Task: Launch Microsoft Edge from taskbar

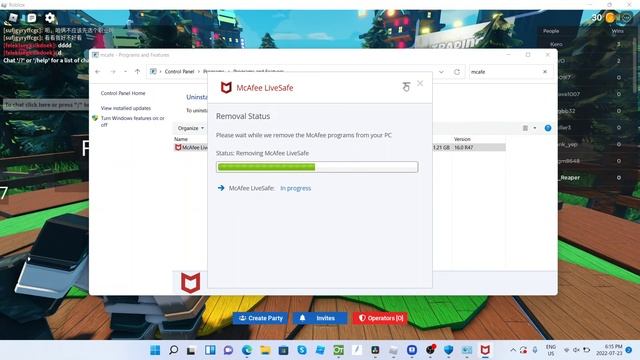Action: pos(247,350)
